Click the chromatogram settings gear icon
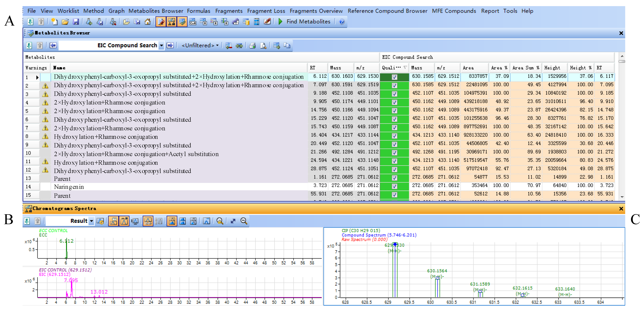Viewport: 644px width, 315px height. [x=100, y=221]
